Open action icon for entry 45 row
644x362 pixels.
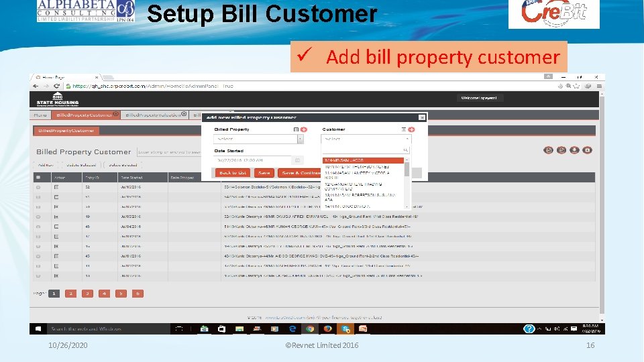(x=56, y=256)
